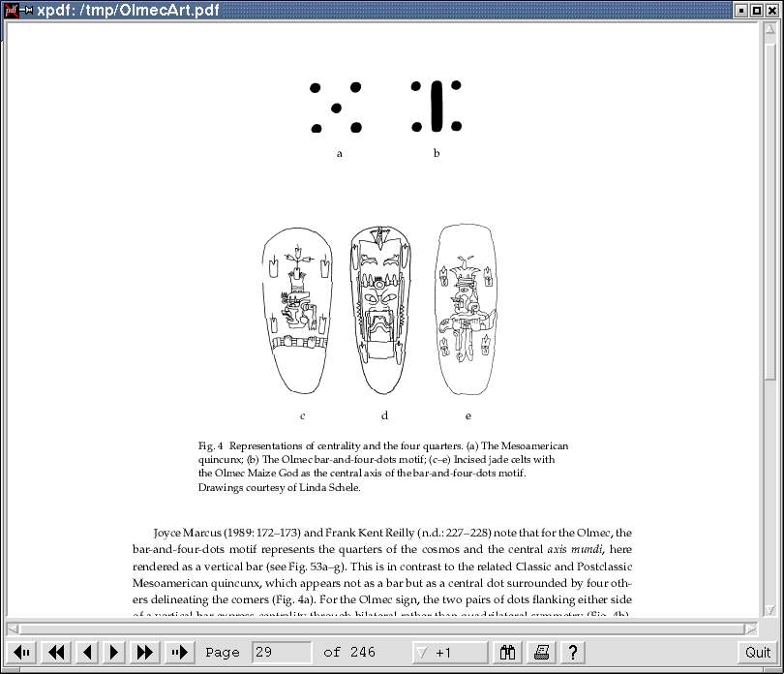
Task: Go to the next page
Action: pos(113,652)
